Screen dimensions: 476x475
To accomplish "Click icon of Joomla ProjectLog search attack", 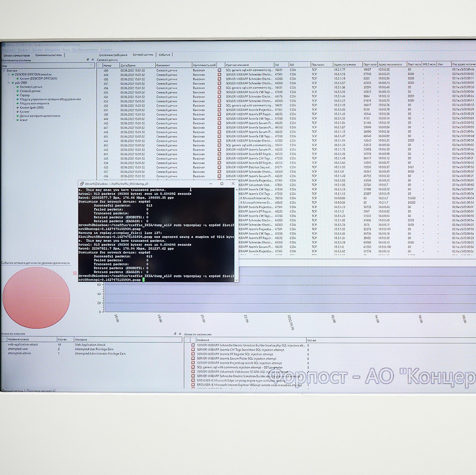I will 193,363.
